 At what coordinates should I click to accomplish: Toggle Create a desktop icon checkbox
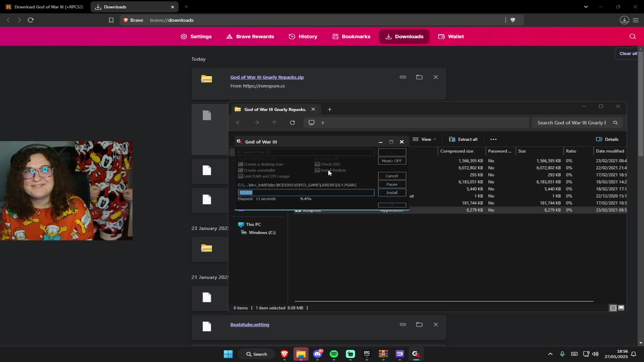240,164
